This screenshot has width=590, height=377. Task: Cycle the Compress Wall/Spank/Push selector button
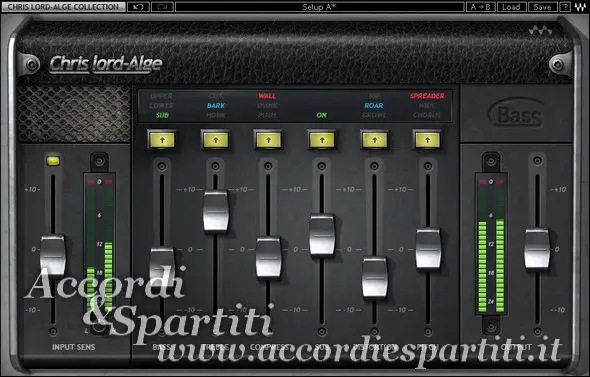click(x=268, y=140)
